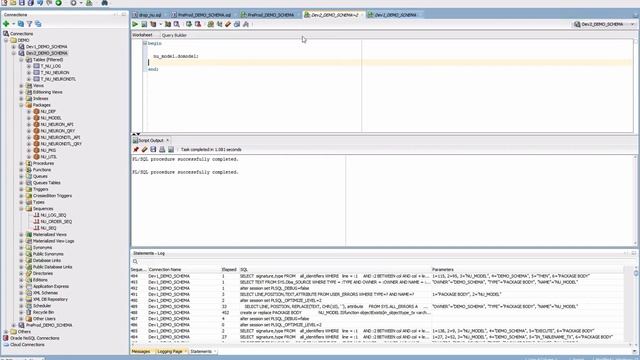Viewport: 640px width, 360px height.
Task: Open the Messages tab at the bottom
Action: (x=141, y=351)
